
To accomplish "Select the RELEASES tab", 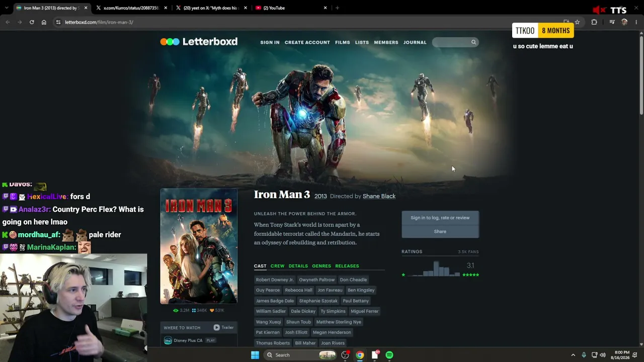I will coord(347,266).
